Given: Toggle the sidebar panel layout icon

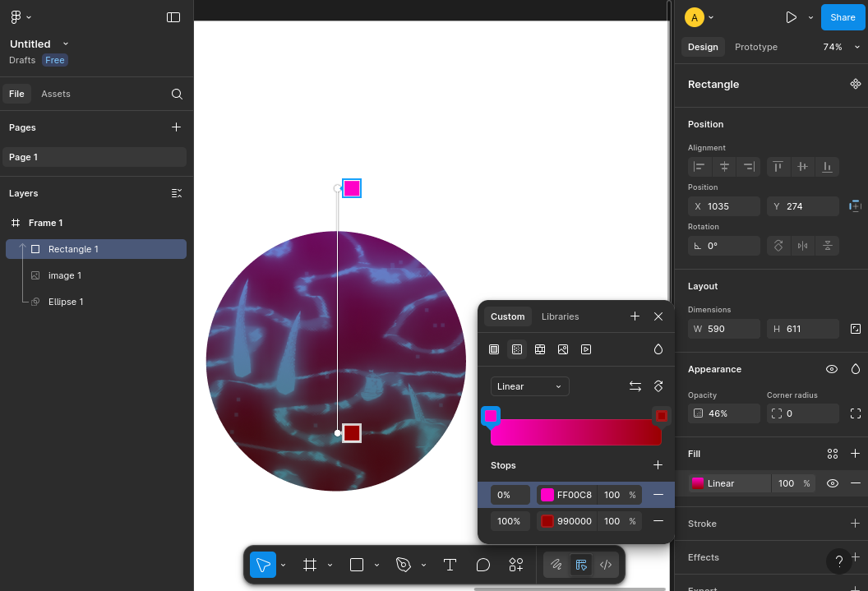Looking at the screenshot, I should 173,17.
